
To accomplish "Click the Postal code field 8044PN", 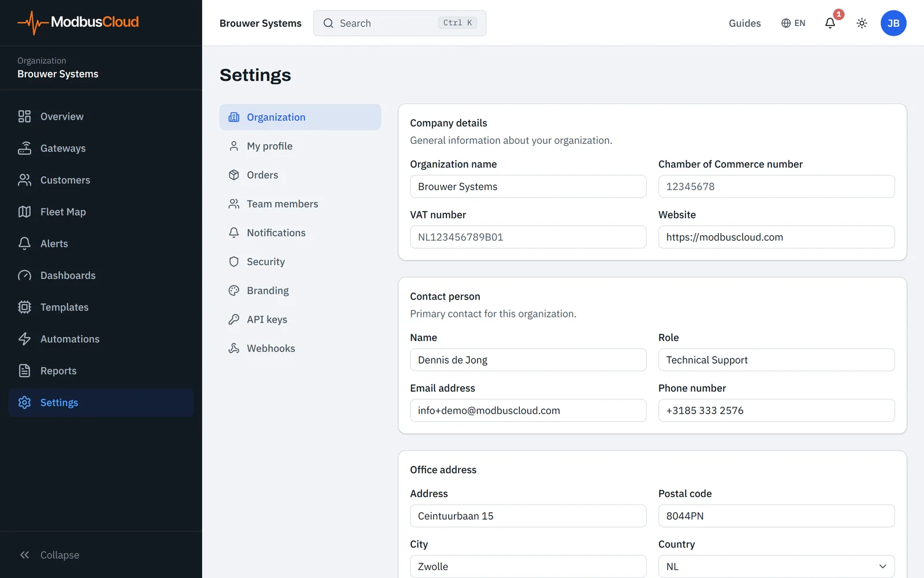I will pyautogui.click(x=776, y=516).
